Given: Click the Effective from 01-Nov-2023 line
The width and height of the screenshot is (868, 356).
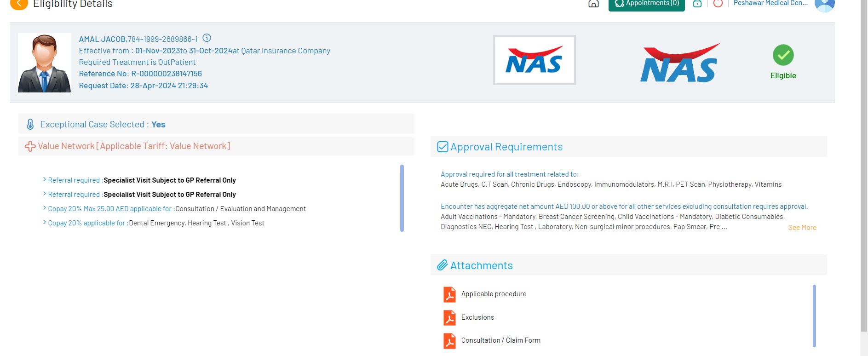Looking at the screenshot, I should pos(205,51).
